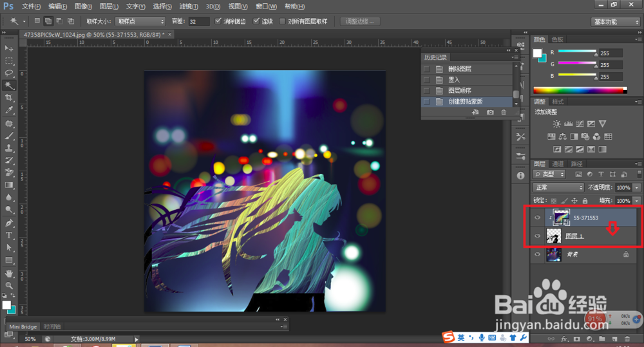This screenshot has width=644, height=347.
Task: Select history state 图层顺序
Action: point(467,90)
